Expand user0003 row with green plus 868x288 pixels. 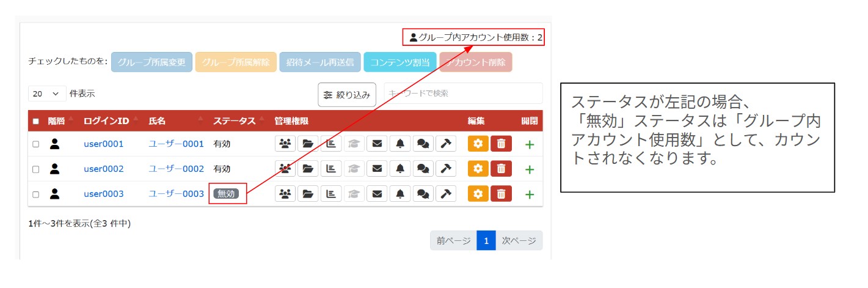(530, 194)
